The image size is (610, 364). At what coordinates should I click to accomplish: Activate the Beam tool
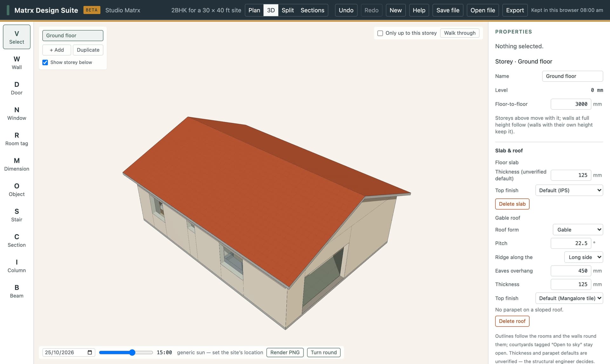point(17,291)
